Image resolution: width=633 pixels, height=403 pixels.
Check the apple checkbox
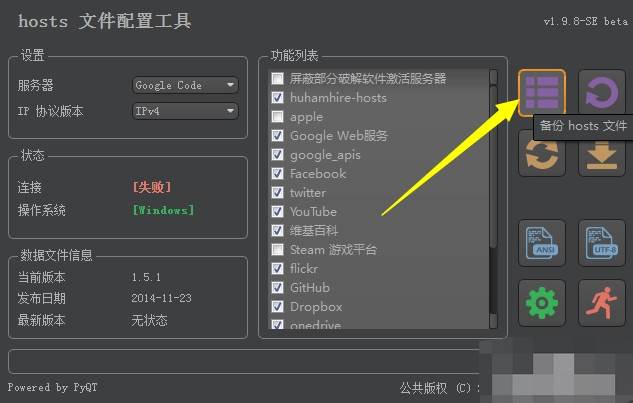click(277, 116)
